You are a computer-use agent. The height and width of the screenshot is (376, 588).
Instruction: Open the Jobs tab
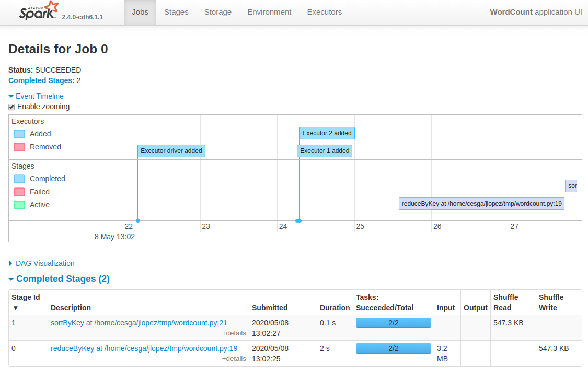140,12
